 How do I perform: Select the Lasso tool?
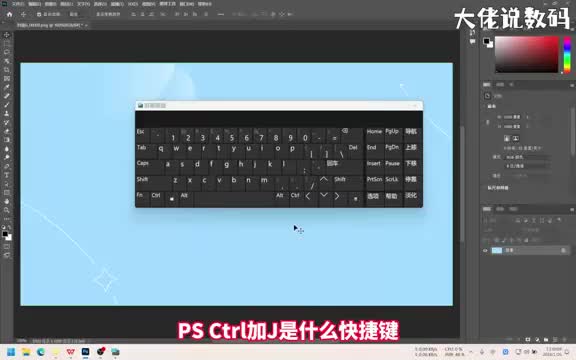(7, 52)
